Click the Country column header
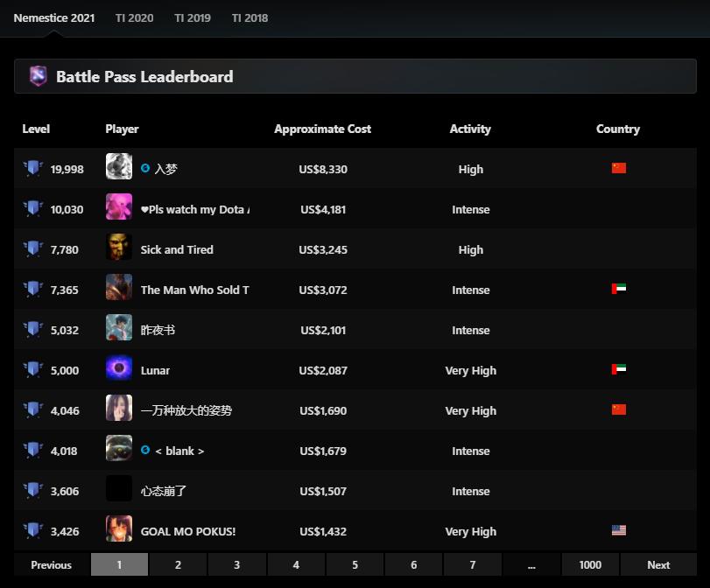Image resolution: width=710 pixels, height=588 pixels. pos(618,129)
